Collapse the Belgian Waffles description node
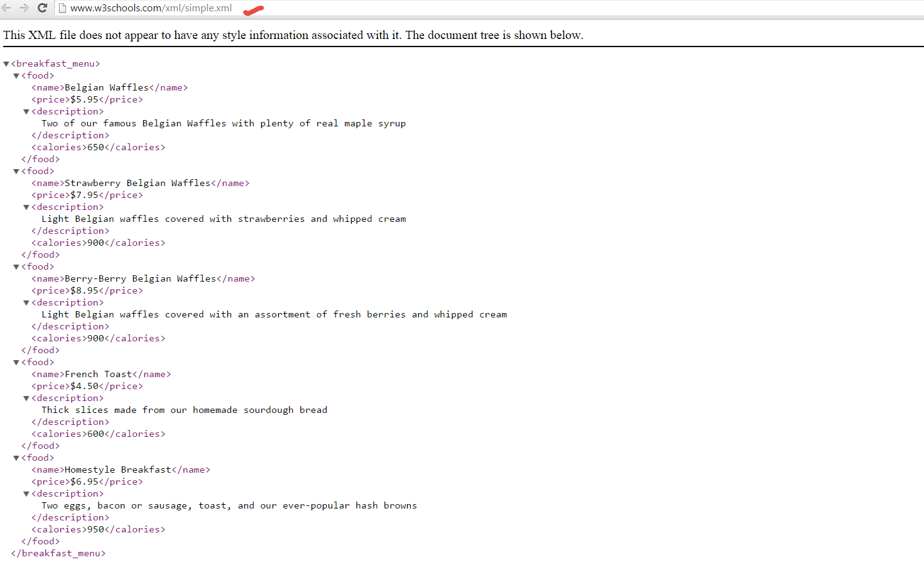 point(26,111)
